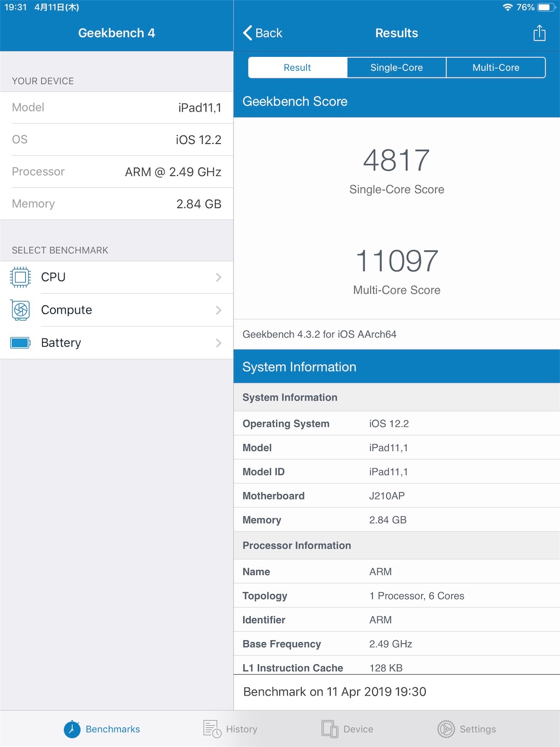Expand the Compute row chevron
This screenshot has height=747, width=560.
219,310
